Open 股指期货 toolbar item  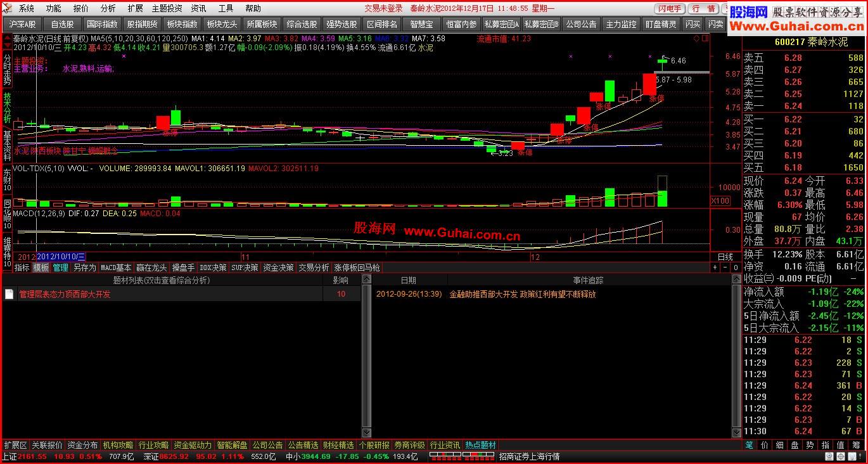[x=142, y=24]
